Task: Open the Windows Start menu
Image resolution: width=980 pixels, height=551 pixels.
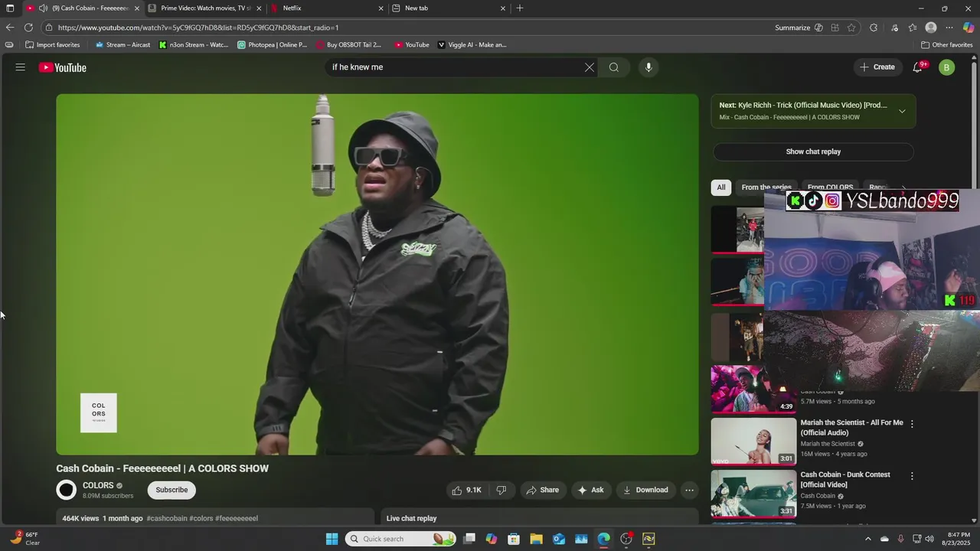Action: [332, 539]
